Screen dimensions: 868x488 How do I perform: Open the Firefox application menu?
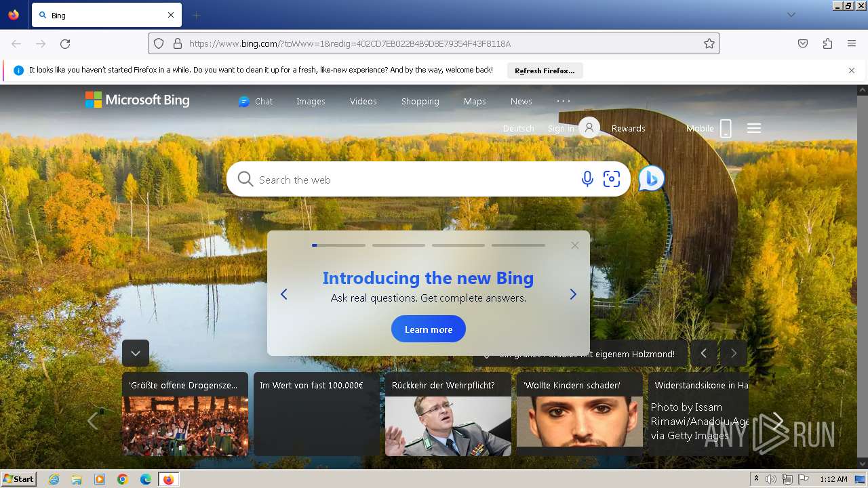tap(852, 43)
